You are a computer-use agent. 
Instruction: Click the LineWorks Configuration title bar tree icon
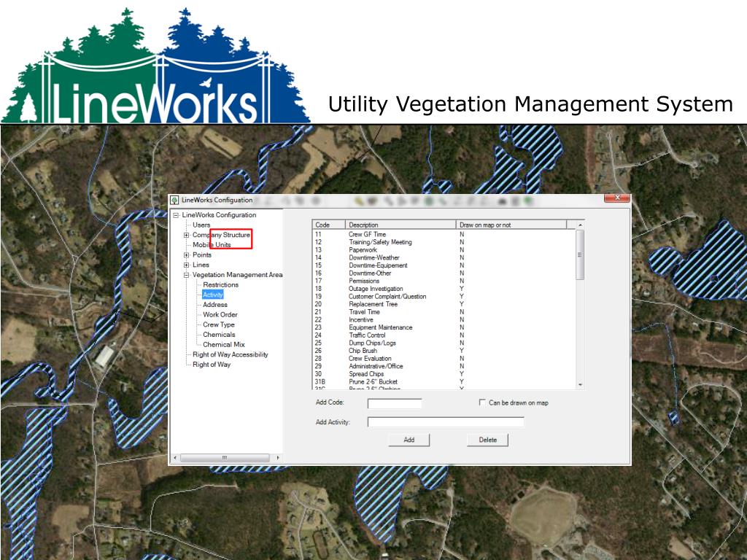pos(175,201)
